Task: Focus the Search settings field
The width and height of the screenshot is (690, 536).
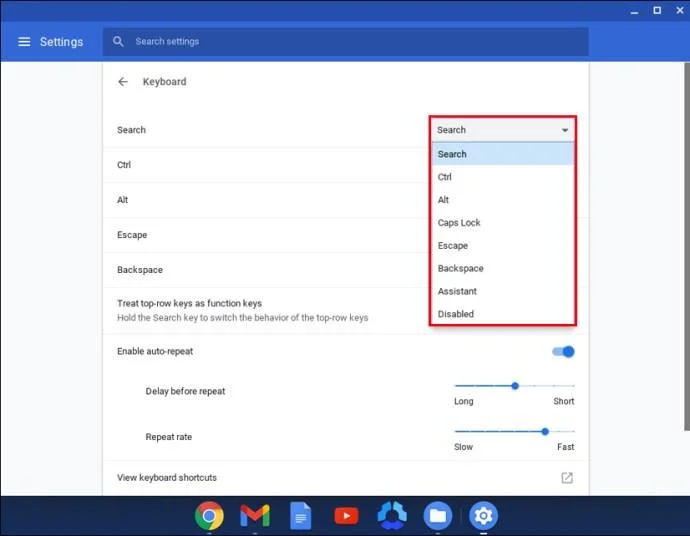Action: pyautogui.click(x=345, y=42)
